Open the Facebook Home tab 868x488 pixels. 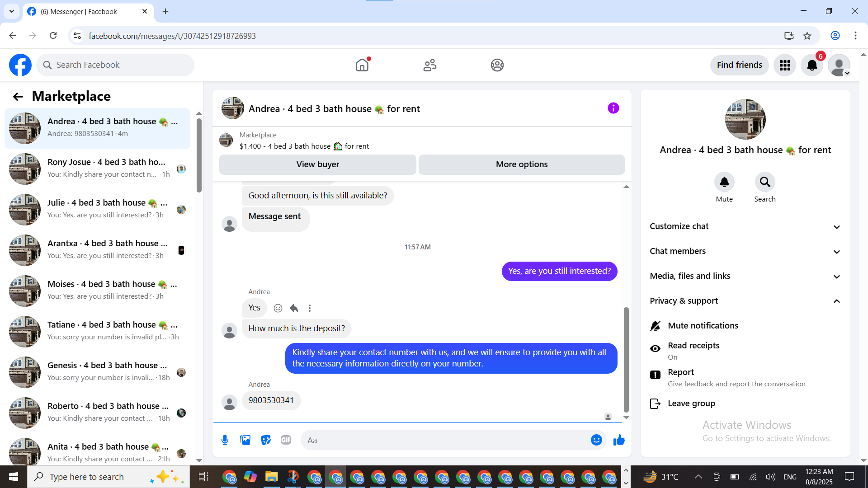(362, 65)
